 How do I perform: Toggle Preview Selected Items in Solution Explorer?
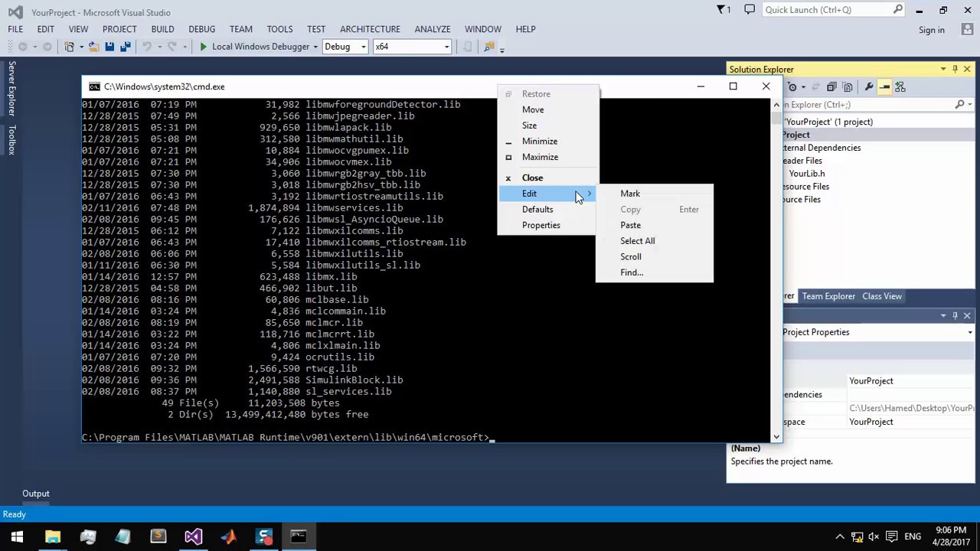click(884, 87)
